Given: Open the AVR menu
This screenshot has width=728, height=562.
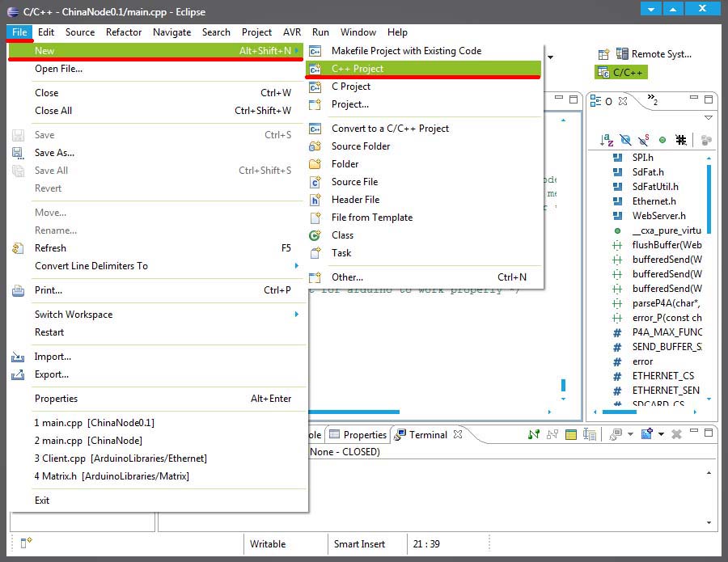Looking at the screenshot, I should tap(292, 32).
